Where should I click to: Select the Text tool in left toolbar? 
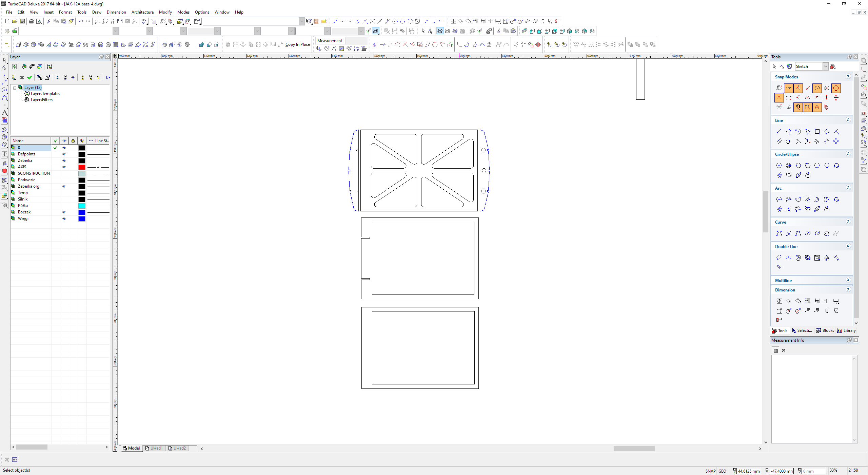(4, 112)
